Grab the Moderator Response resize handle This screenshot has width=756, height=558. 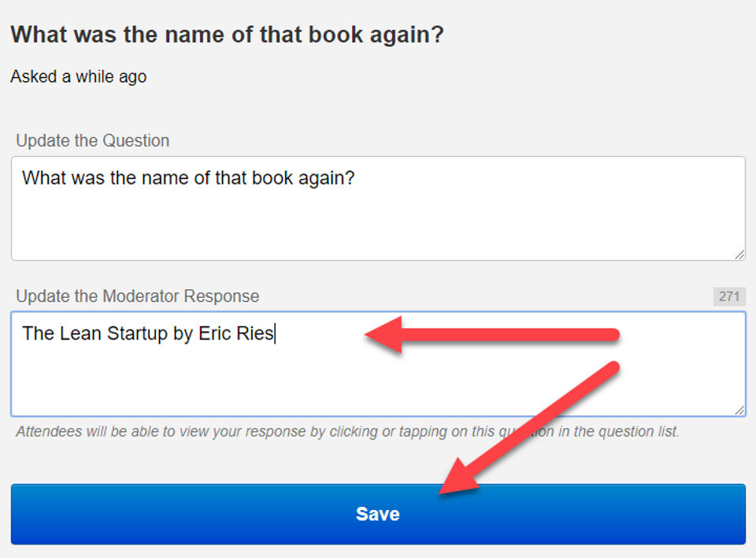click(x=739, y=410)
